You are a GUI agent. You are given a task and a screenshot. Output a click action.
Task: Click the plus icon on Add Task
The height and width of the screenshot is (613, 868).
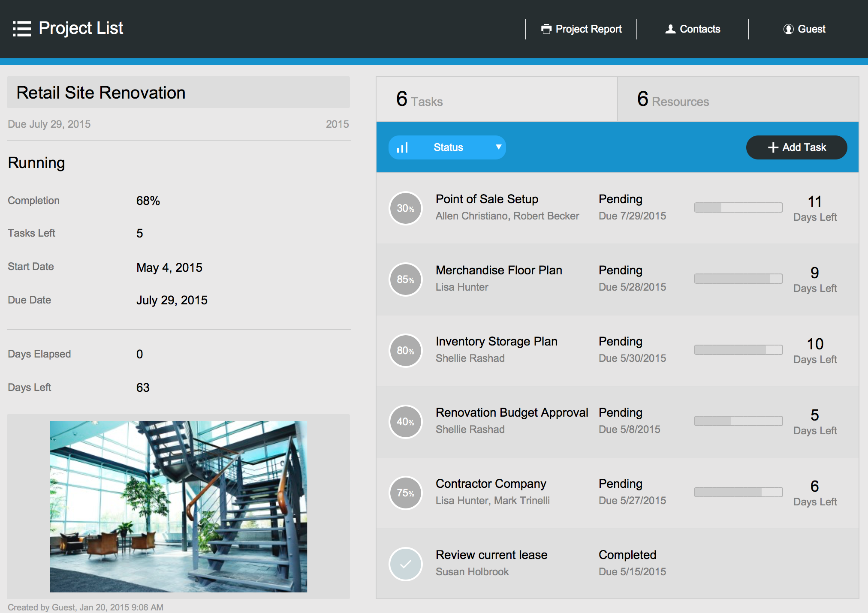773,147
